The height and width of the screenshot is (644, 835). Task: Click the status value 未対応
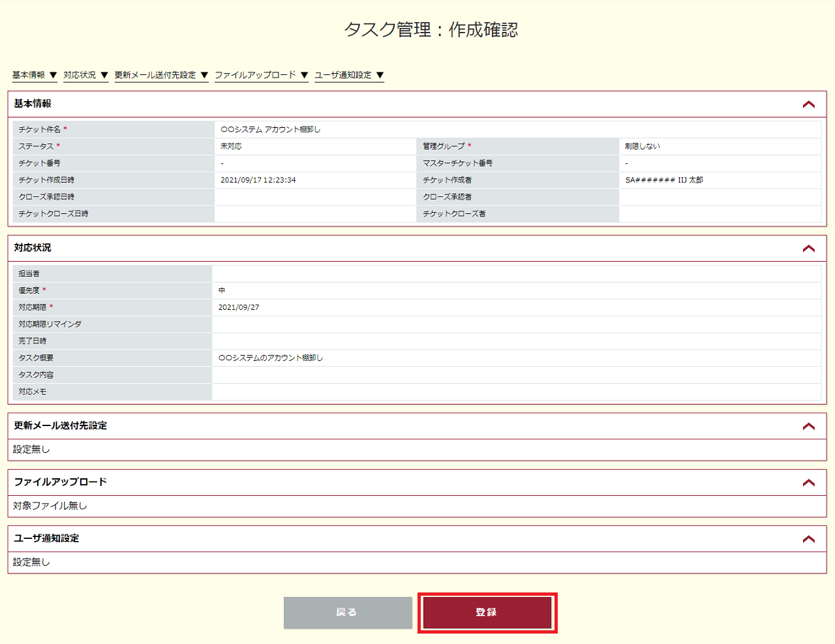pos(231,146)
